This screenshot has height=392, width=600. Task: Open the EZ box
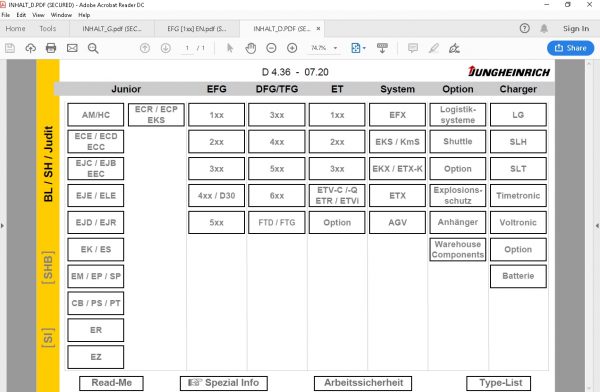(96, 357)
